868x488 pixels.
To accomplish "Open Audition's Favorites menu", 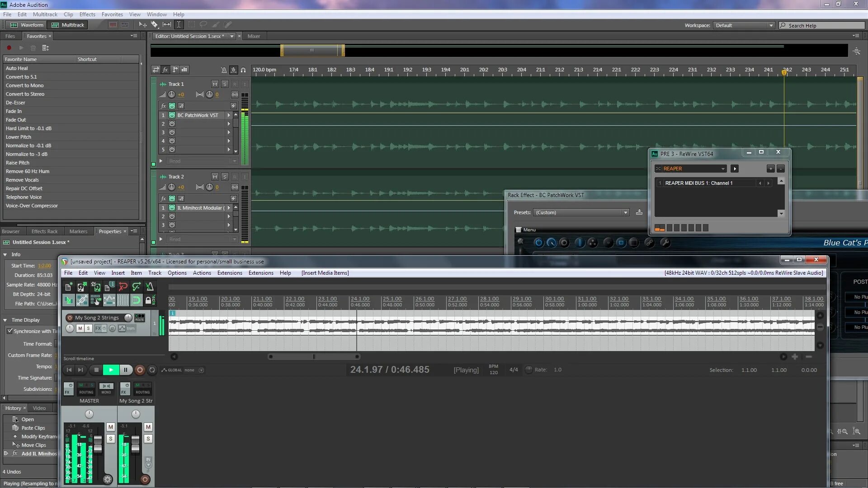I will click(112, 14).
